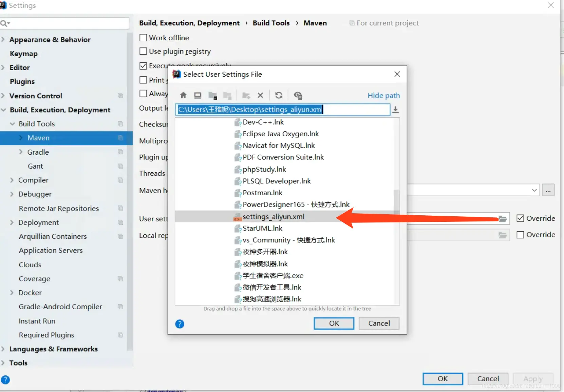This screenshot has height=392, width=564.
Task: Click OK in the Settings window
Action: [x=443, y=379]
